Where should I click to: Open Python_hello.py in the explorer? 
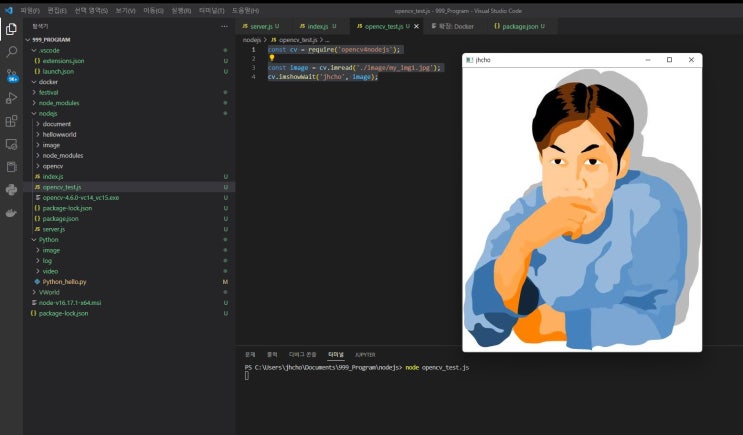pos(64,282)
